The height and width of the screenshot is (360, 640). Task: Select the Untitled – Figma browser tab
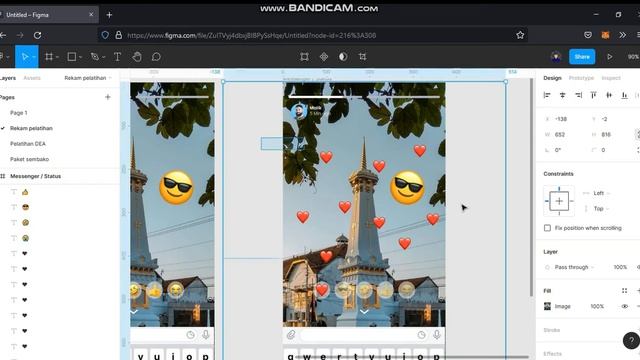[x=49, y=15]
